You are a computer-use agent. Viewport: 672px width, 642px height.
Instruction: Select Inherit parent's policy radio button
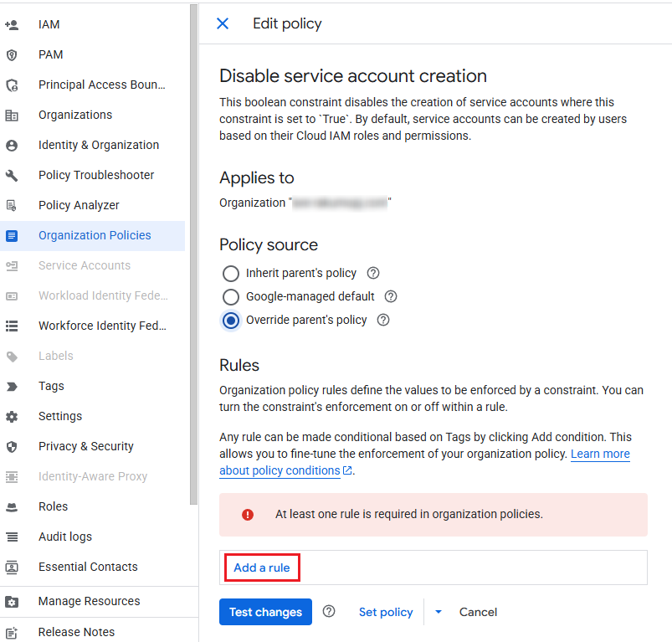coord(231,273)
